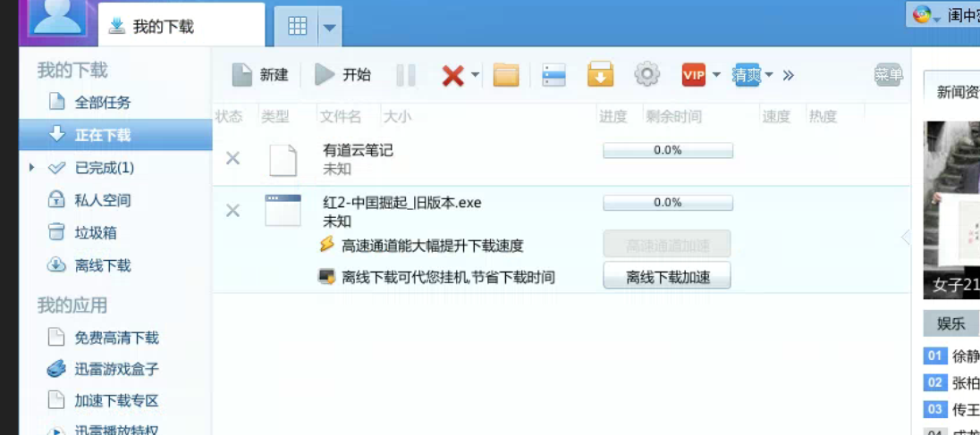Open the download folder icon
The height and width of the screenshot is (435, 980).
pyautogui.click(x=506, y=76)
